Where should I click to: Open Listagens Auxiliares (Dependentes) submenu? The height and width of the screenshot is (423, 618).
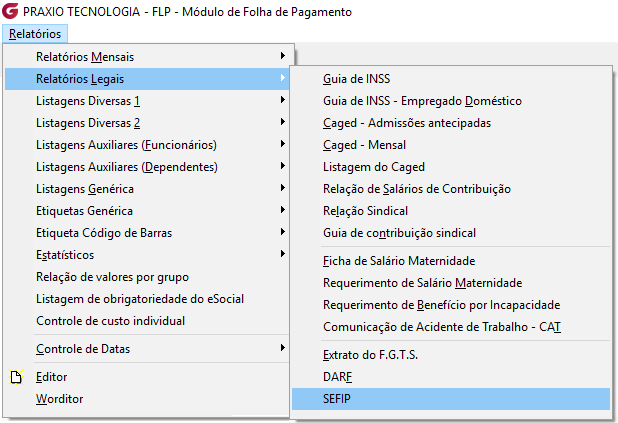[x=147, y=167]
